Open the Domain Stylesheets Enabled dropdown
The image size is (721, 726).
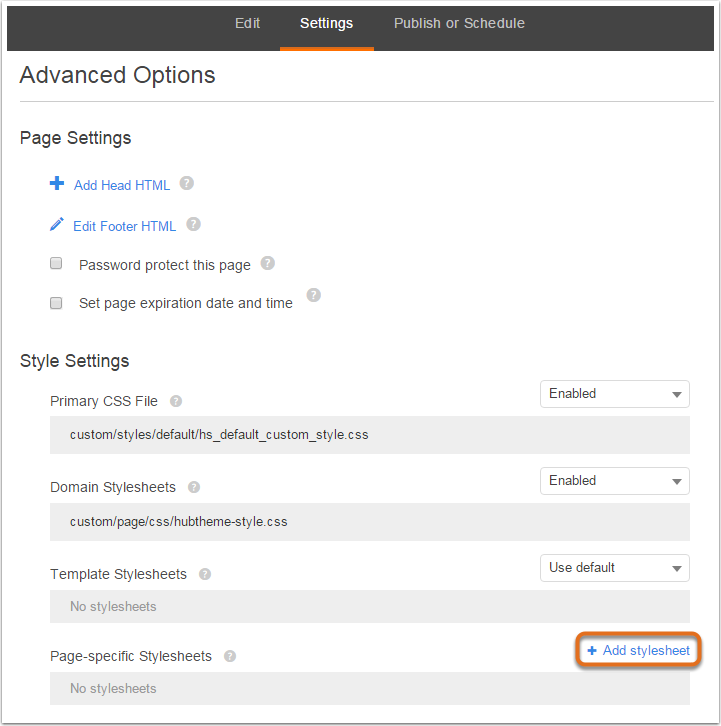614,481
